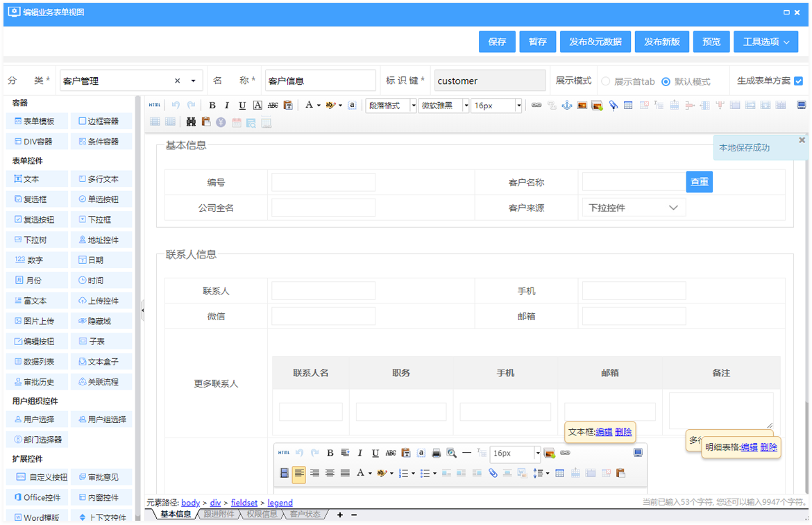Screen dimensions: 812x525
Task: Select the 展示首tab radio option
Action: 606,81
